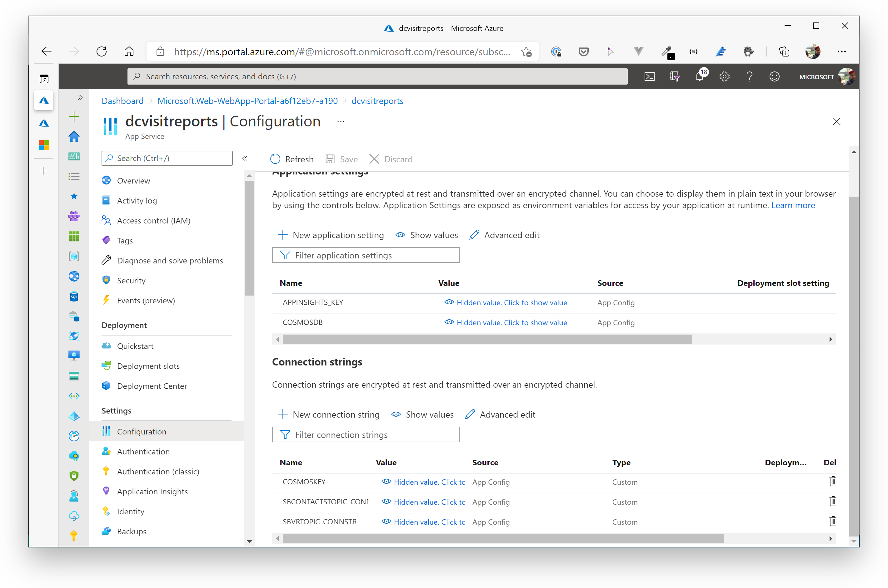Click the Save icon to apply settings
Viewport: 888px width, 588px height.
330,159
